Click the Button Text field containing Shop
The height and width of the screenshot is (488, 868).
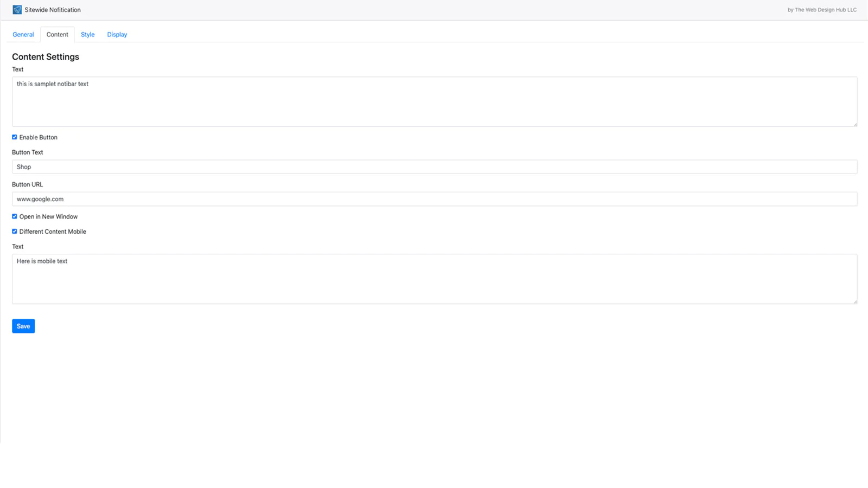[435, 167]
